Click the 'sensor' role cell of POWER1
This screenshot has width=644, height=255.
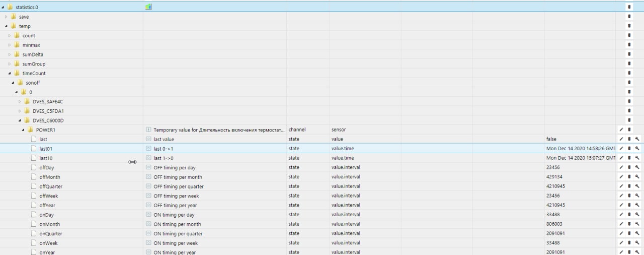[x=339, y=130]
